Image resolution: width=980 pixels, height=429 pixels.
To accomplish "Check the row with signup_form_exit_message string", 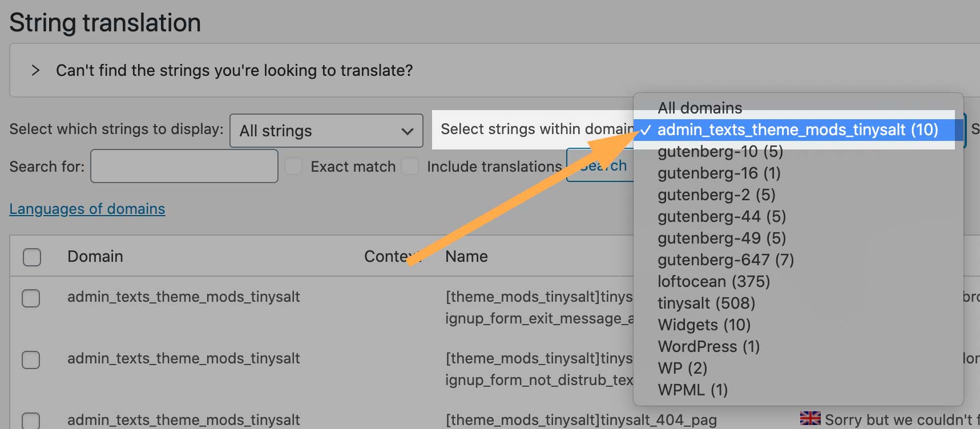I will (x=31, y=298).
